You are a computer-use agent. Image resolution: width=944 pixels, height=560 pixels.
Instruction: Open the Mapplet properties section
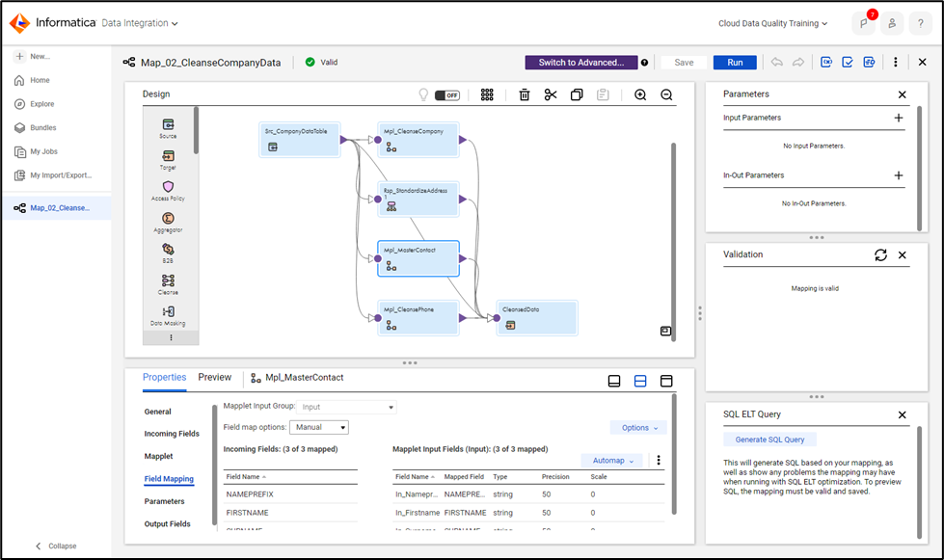(158, 457)
